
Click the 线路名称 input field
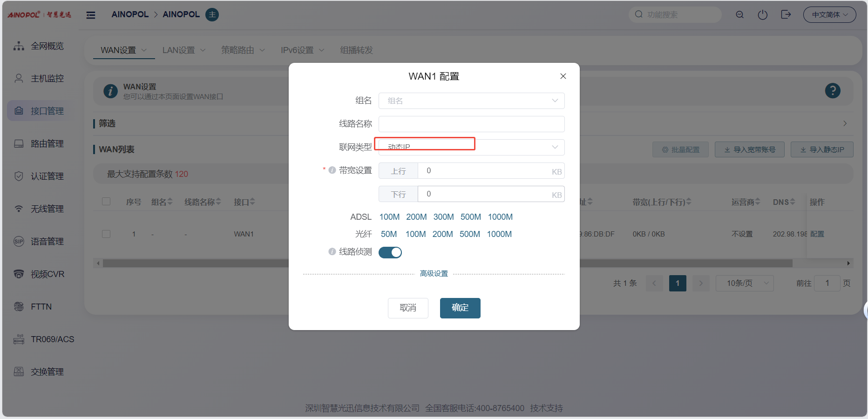coord(471,124)
